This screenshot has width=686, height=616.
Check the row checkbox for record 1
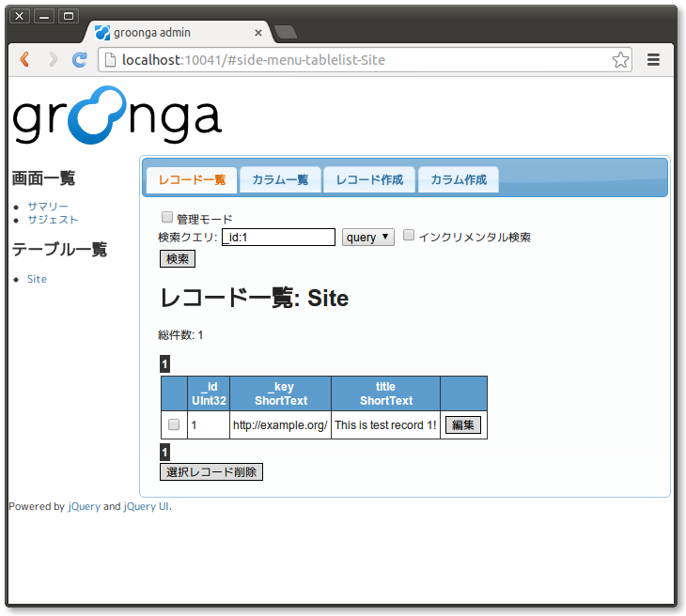click(x=174, y=424)
